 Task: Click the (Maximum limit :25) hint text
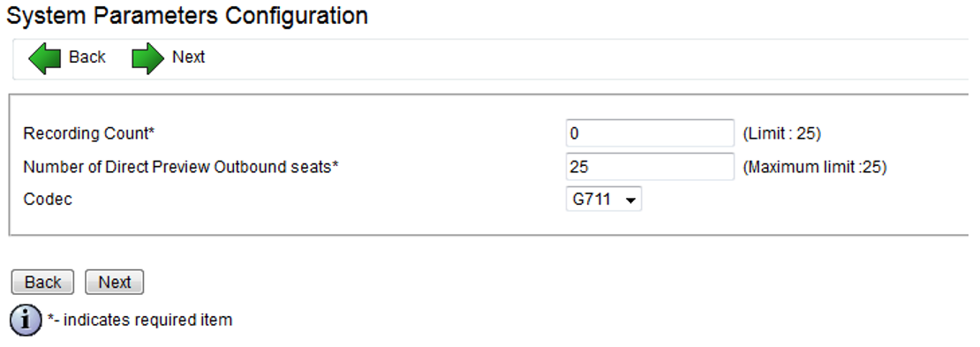[814, 168]
